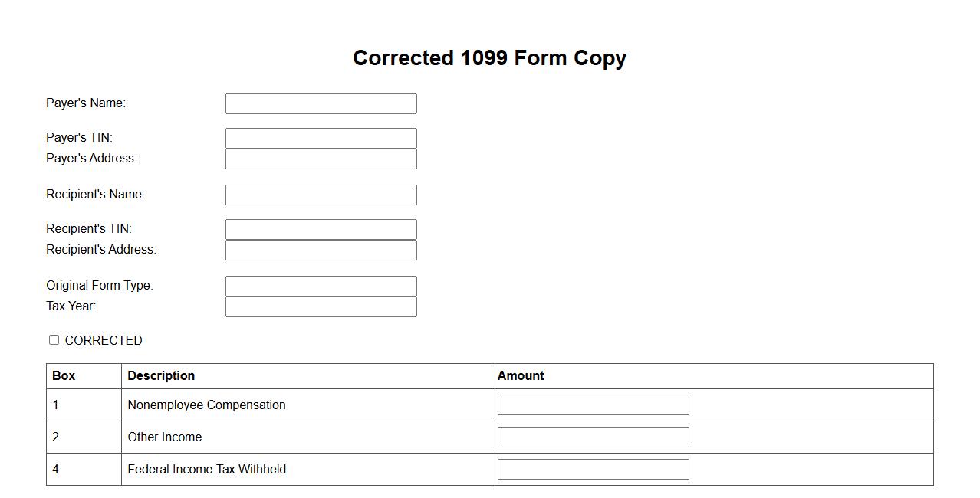Click the CORRECTED checkbox label

[104, 340]
